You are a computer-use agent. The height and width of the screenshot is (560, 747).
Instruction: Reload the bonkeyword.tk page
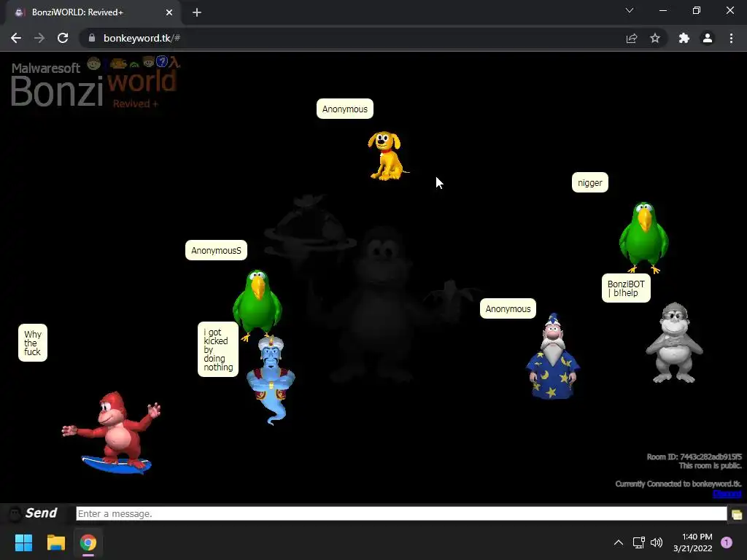tap(63, 38)
